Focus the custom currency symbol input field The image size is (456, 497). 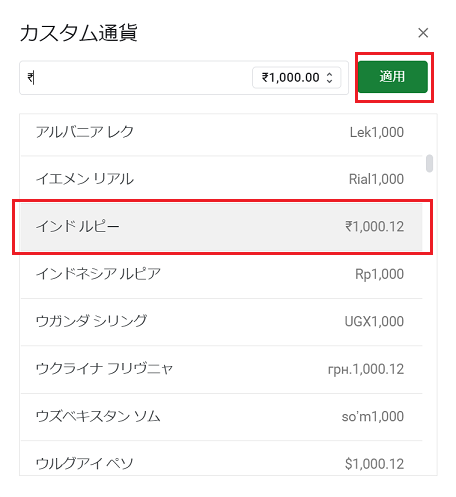135,78
